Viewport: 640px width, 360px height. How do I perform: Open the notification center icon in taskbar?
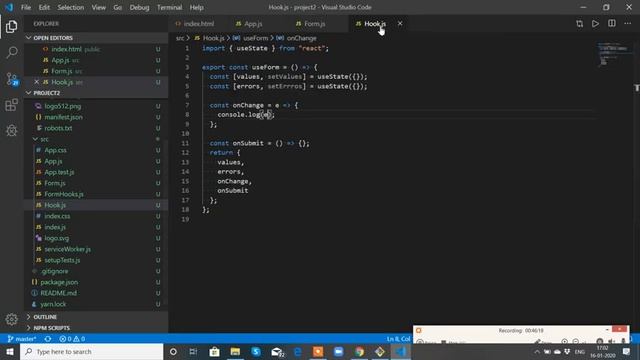pyautogui.click(x=627, y=351)
